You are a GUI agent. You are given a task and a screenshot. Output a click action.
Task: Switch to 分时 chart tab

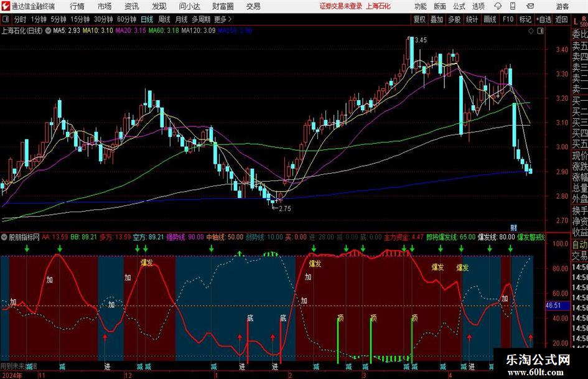[x=21, y=19]
